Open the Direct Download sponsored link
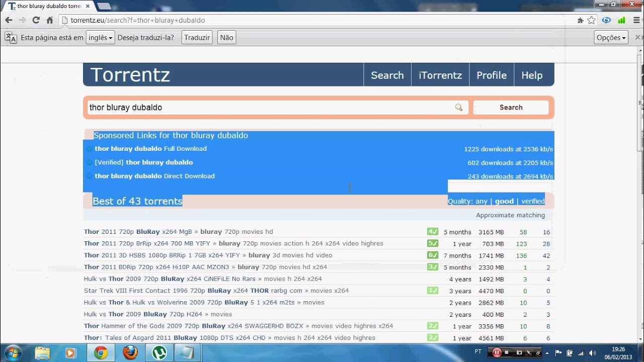The image size is (644, 362). 154,176
